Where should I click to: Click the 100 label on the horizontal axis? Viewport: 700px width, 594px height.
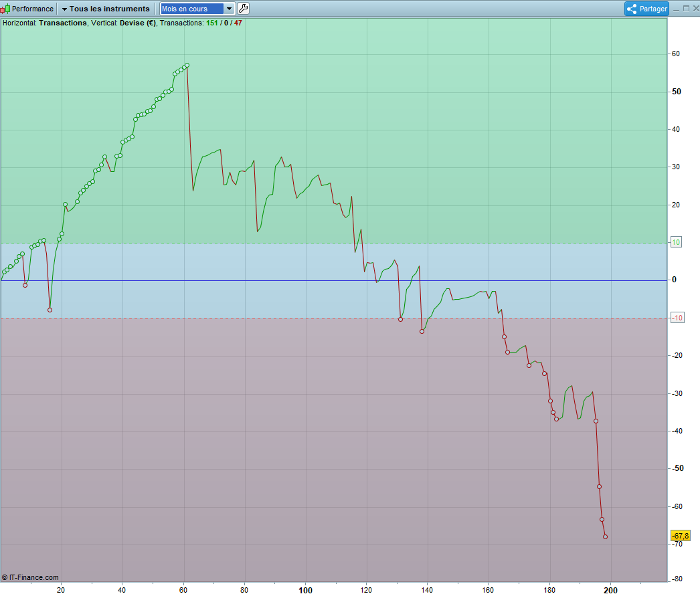[x=305, y=590]
